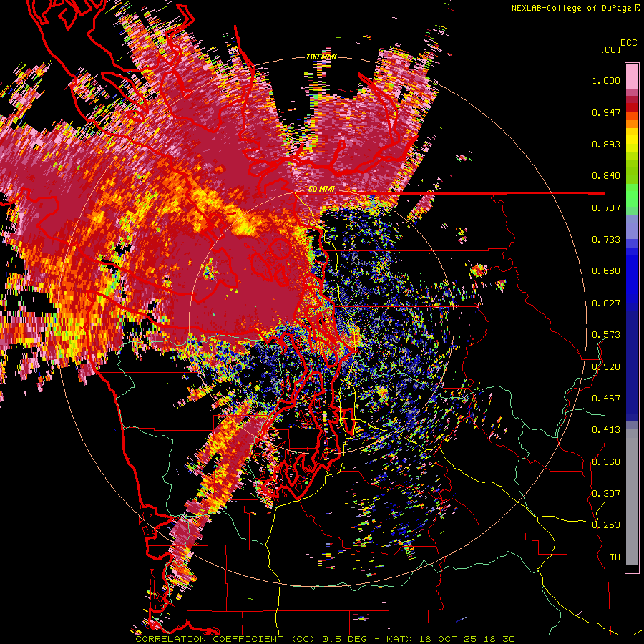
Task: Click the 1.000 legend value
Action: (x=606, y=80)
